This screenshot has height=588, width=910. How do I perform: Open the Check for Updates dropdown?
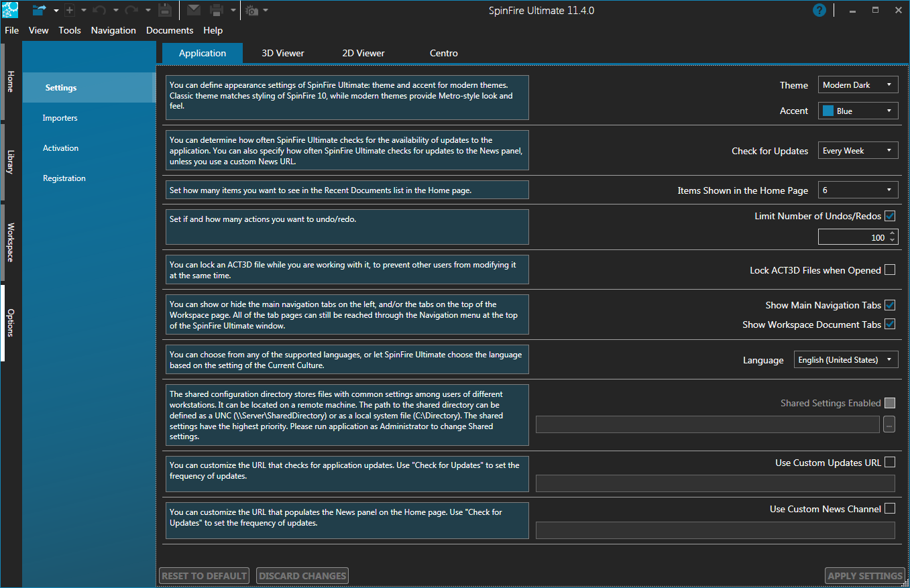point(858,150)
